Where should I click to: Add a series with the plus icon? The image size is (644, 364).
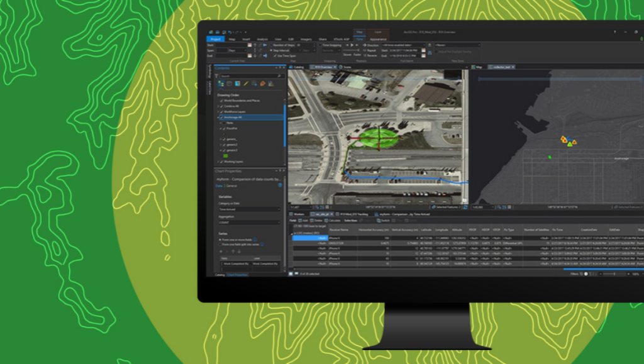click(221, 251)
